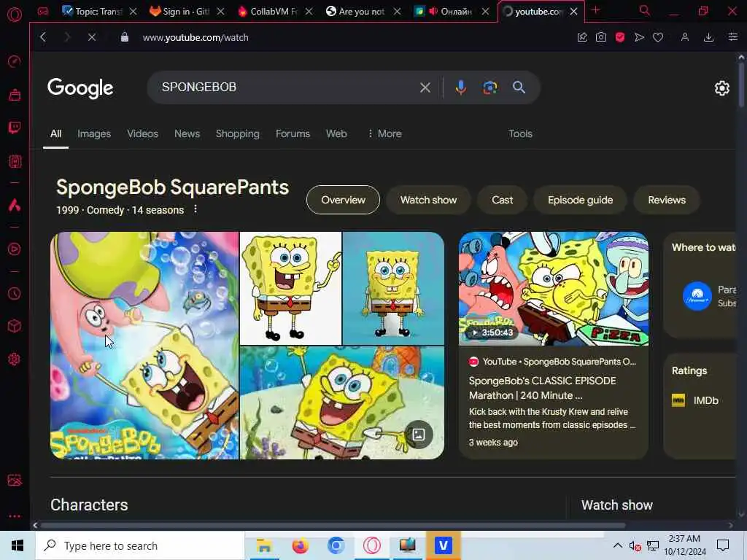Open Aria AI icon in sidebar

15,205
